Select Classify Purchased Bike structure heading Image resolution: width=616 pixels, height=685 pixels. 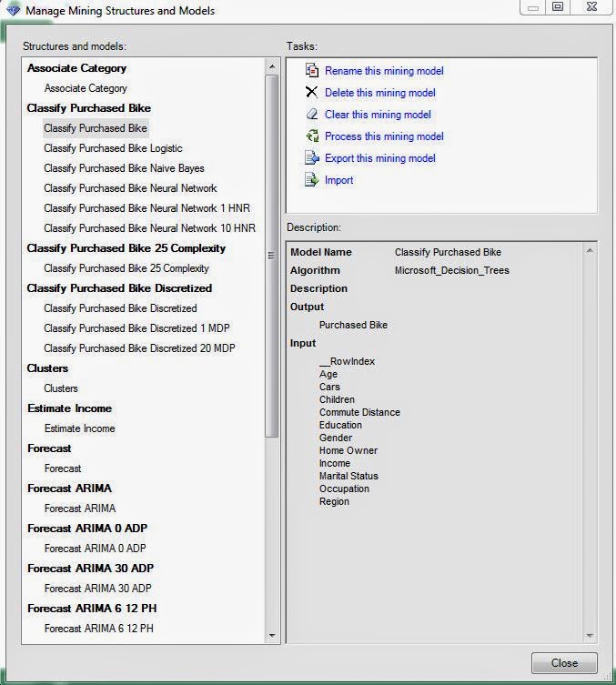click(x=88, y=108)
